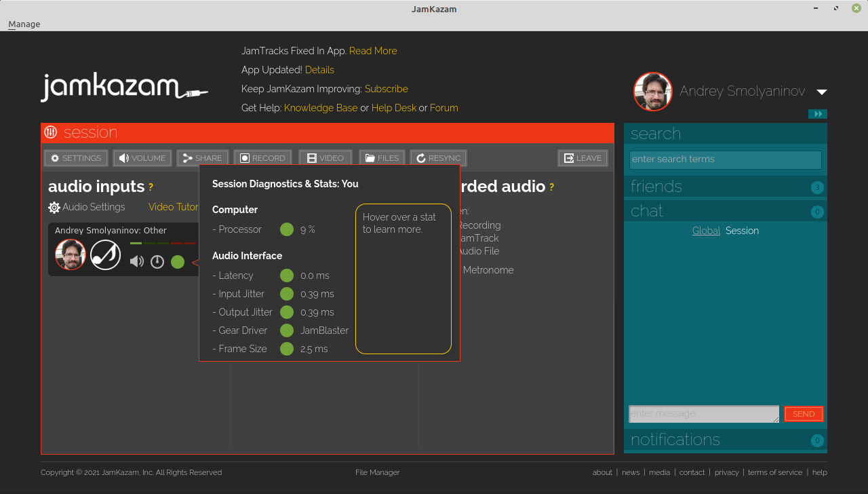Click the chat count badge
Screen dimensions: 868x494
tap(817, 212)
